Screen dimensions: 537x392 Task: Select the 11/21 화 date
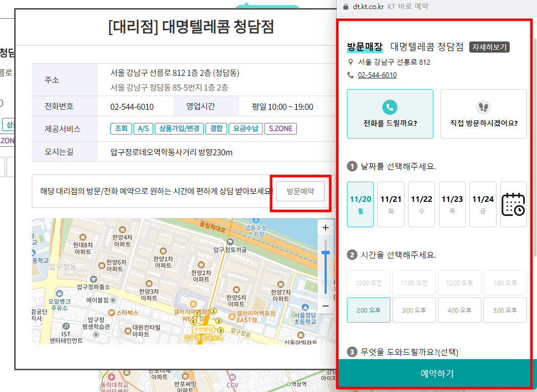pos(391,204)
